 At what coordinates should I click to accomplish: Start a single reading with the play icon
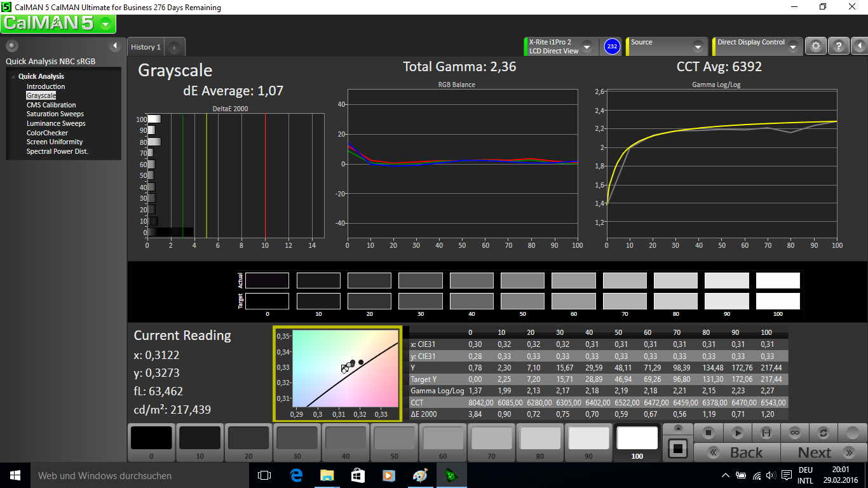point(738,433)
